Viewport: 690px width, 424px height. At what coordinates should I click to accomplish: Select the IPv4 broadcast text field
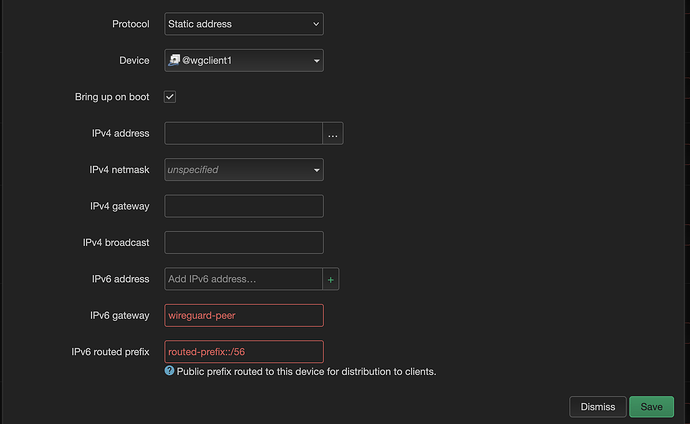243,243
